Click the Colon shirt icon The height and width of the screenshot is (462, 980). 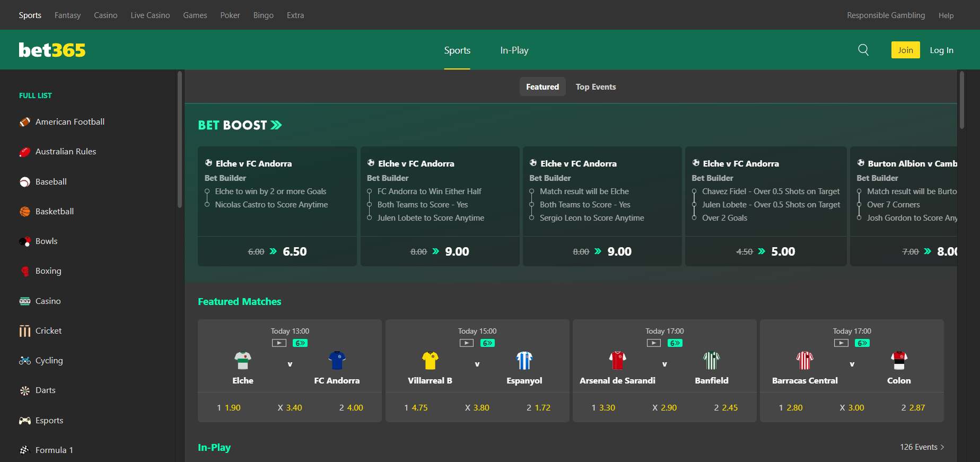899,360
